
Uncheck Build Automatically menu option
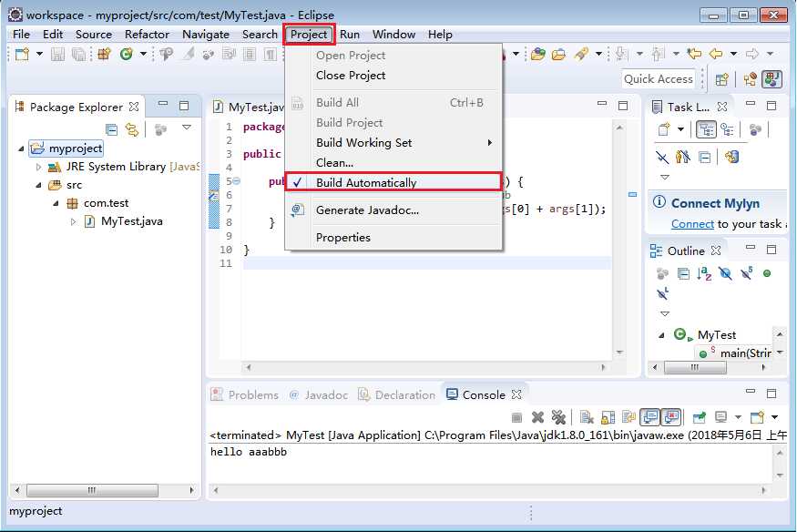393,182
